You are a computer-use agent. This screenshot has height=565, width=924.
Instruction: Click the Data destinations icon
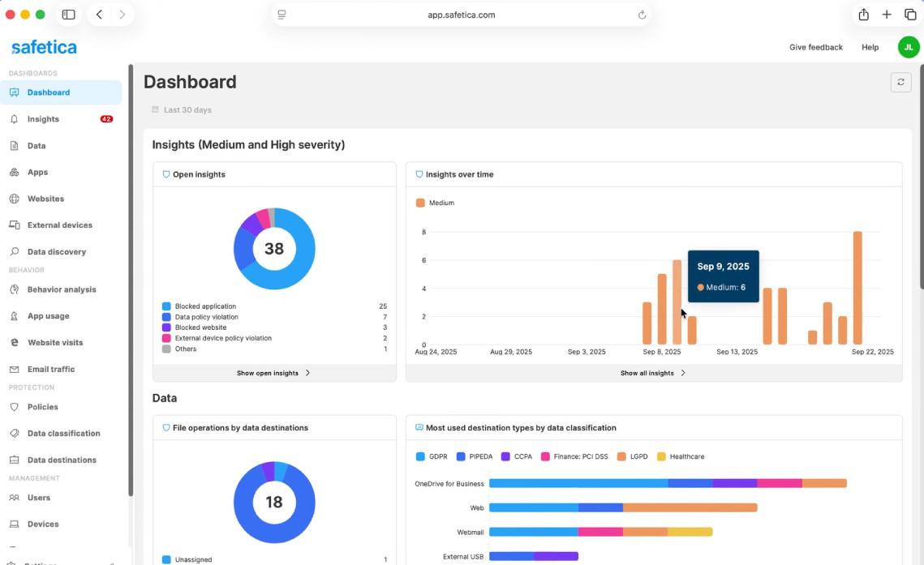(14, 460)
